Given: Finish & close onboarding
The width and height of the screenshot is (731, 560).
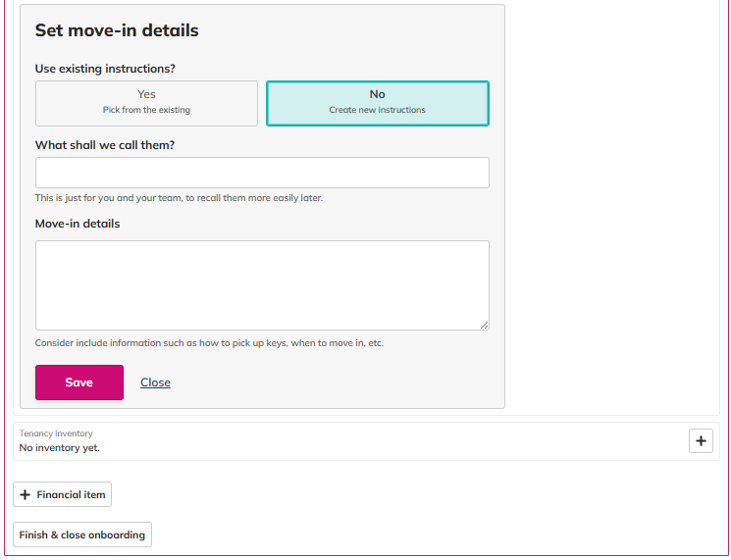Looking at the screenshot, I should 82,535.
